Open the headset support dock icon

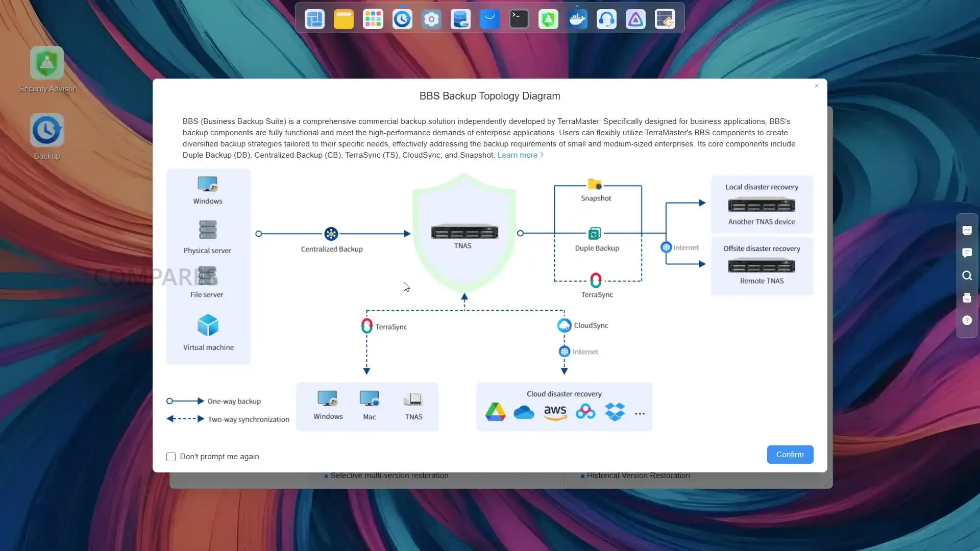606,19
